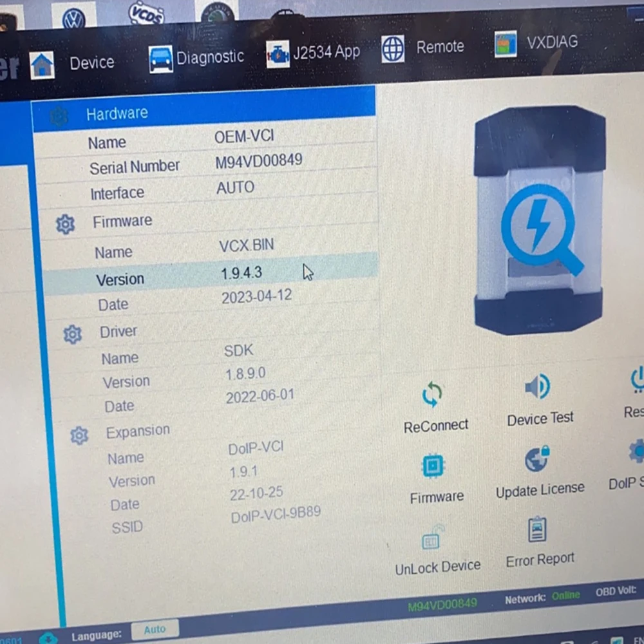
Task: Click the Remote globe icon
Action: pos(393,49)
